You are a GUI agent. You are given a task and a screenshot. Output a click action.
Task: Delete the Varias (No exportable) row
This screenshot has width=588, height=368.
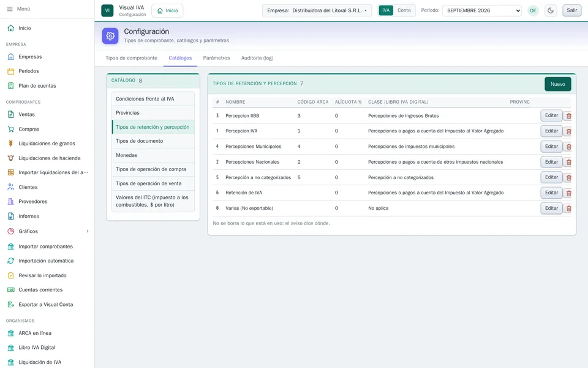point(568,209)
